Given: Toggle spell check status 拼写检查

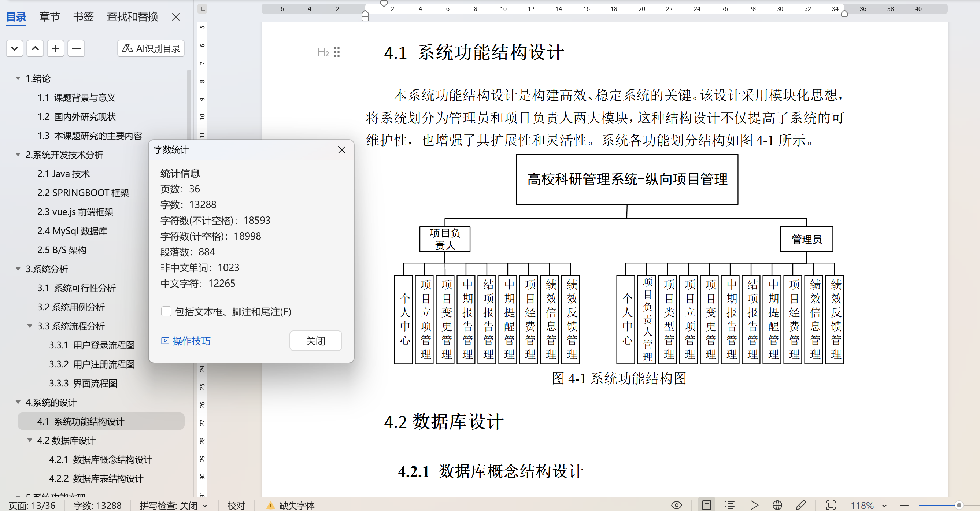Looking at the screenshot, I should [x=173, y=505].
